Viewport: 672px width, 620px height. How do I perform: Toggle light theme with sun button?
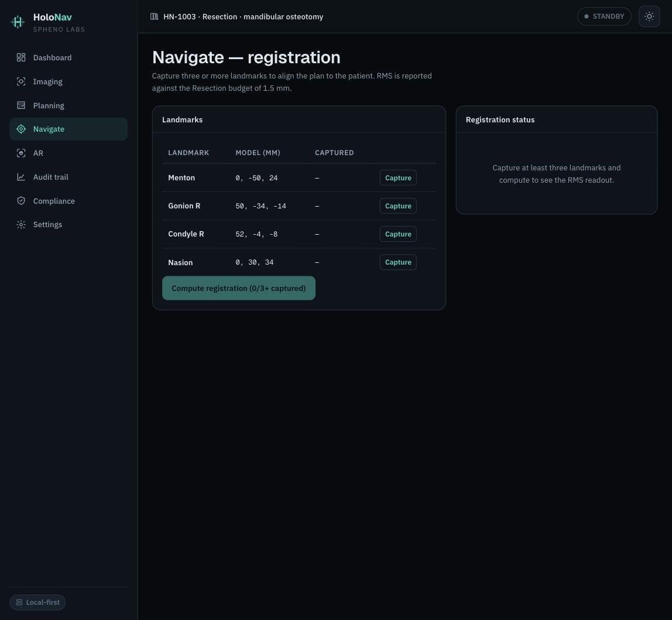(x=649, y=17)
